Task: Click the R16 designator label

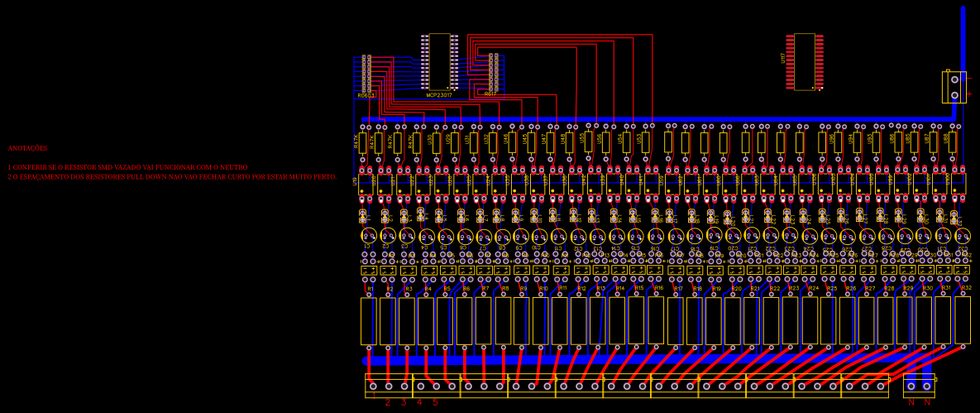Action: 659,288
